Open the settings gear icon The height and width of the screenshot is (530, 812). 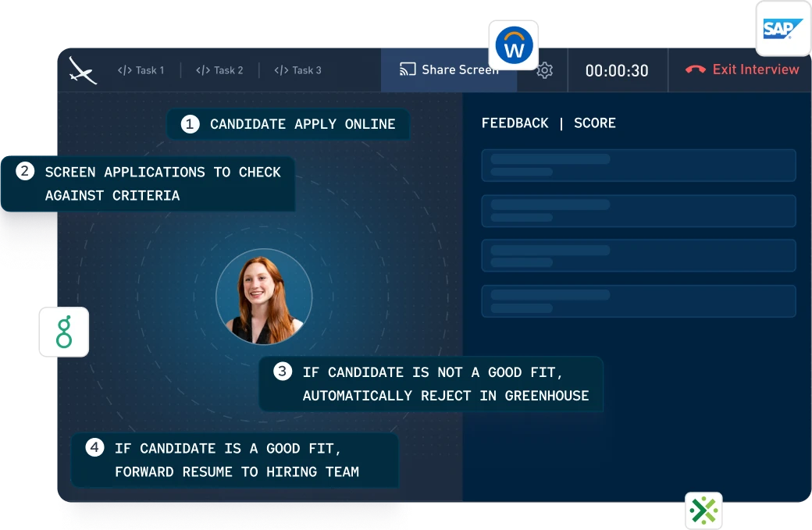(545, 70)
